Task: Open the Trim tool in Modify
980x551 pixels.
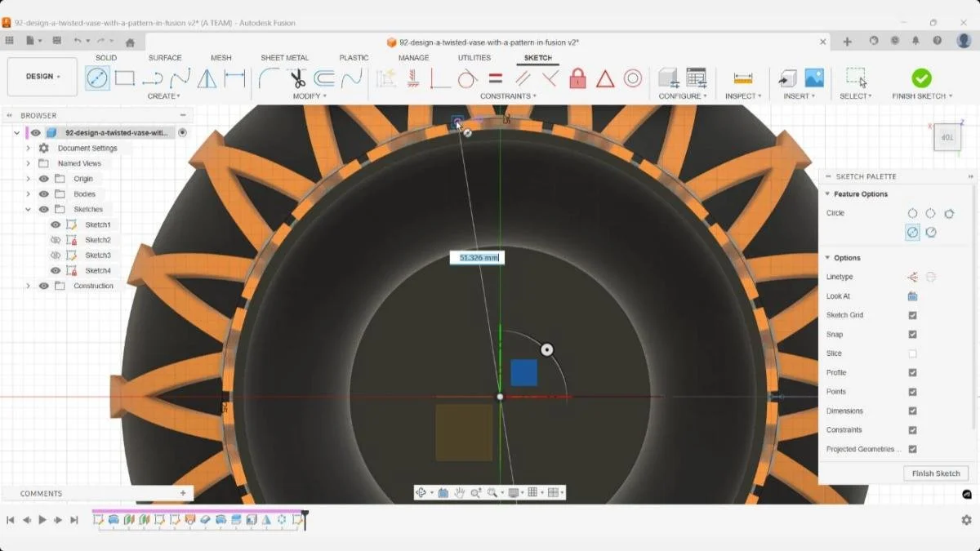Action: pyautogui.click(x=296, y=78)
